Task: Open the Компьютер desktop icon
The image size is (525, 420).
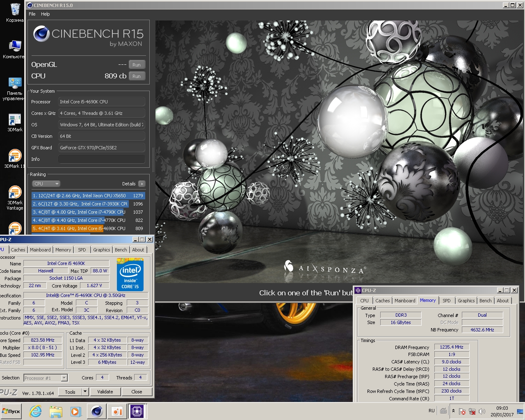Action: coord(14,49)
